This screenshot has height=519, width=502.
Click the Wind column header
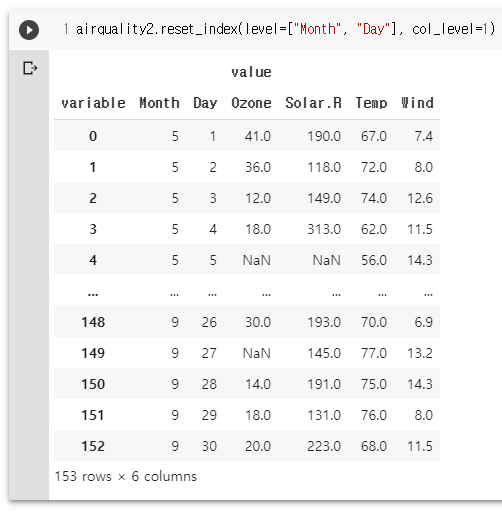[x=417, y=103]
